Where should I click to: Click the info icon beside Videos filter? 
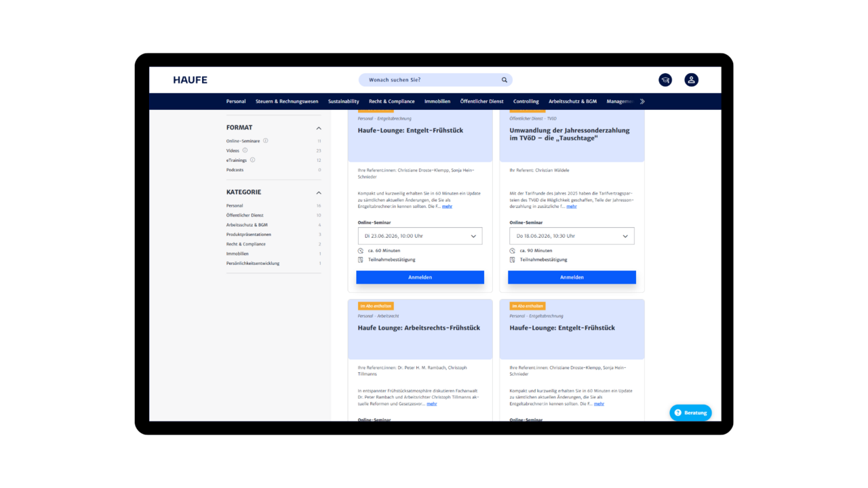[x=244, y=150]
